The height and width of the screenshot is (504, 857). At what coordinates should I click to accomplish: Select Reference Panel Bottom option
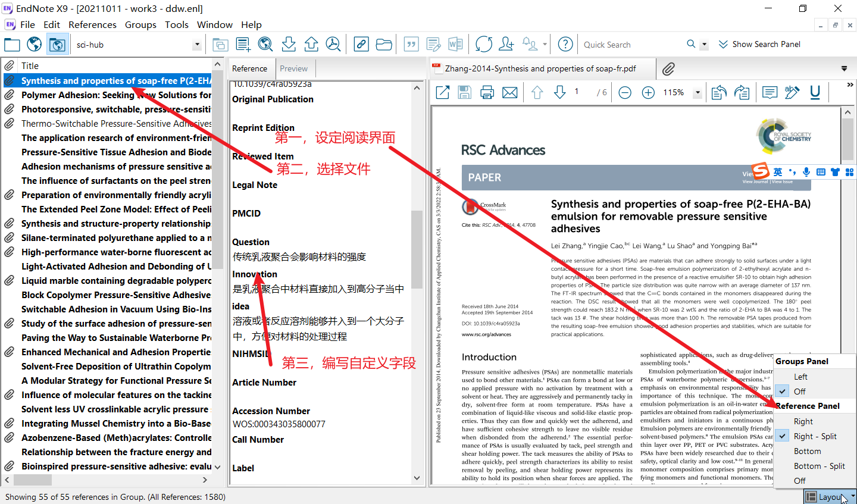pyautogui.click(x=807, y=451)
